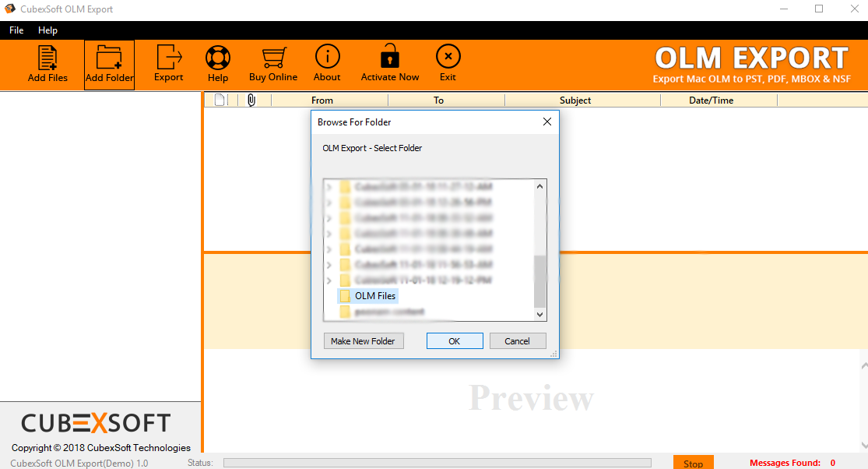Select the OLM Files folder icon

pyautogui.click(x=345, y=296)
